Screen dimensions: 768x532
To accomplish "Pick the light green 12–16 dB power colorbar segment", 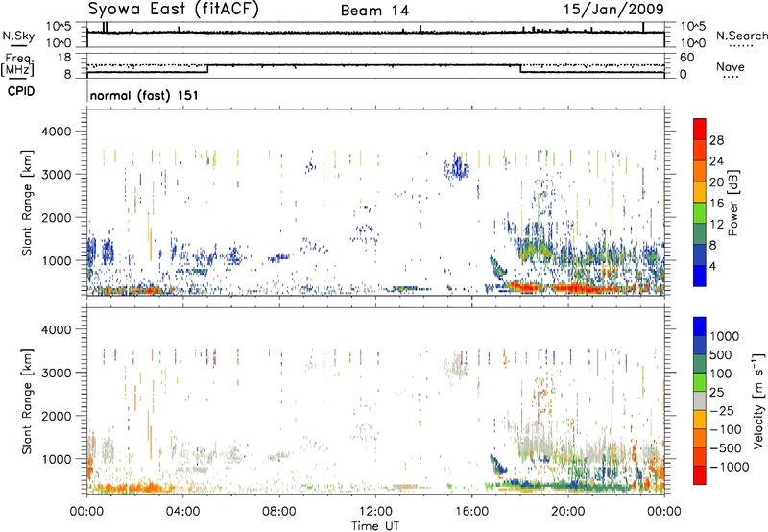I will click(x=700, y=213).
